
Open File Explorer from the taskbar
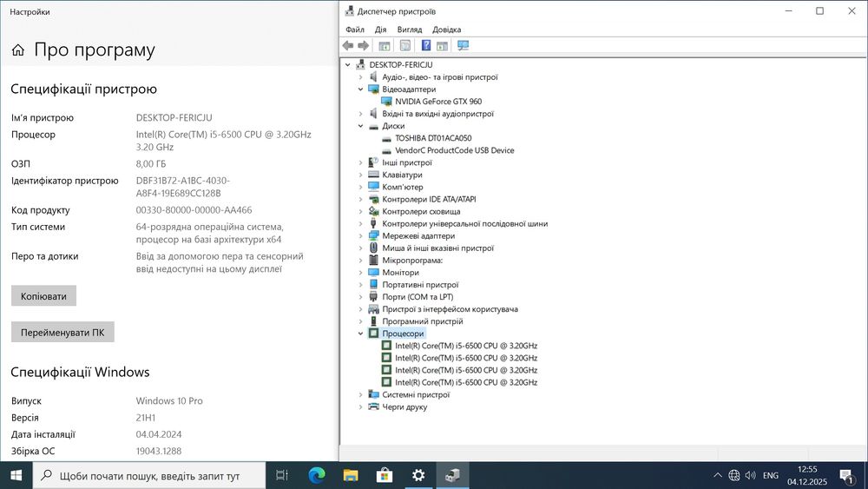point(351,475)
